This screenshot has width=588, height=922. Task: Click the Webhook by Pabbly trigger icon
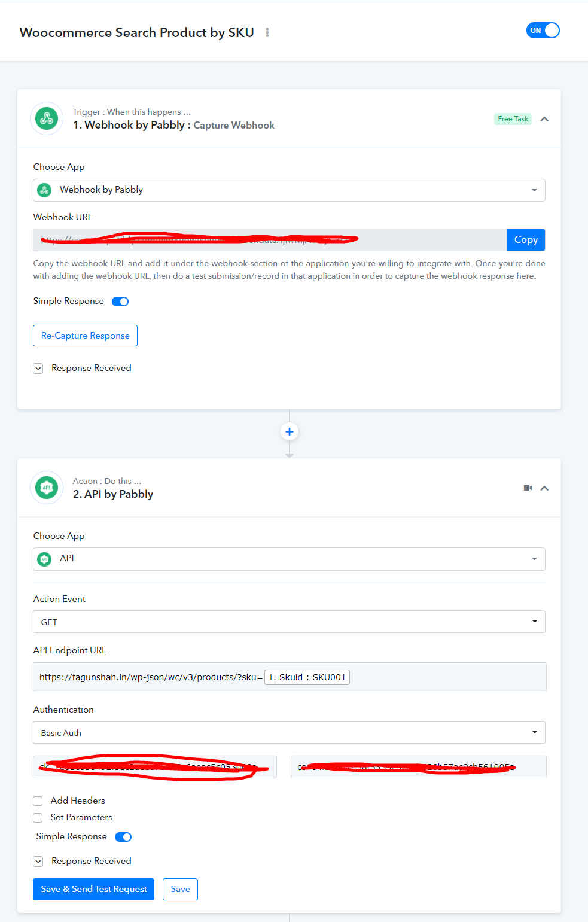coord(47,118)
